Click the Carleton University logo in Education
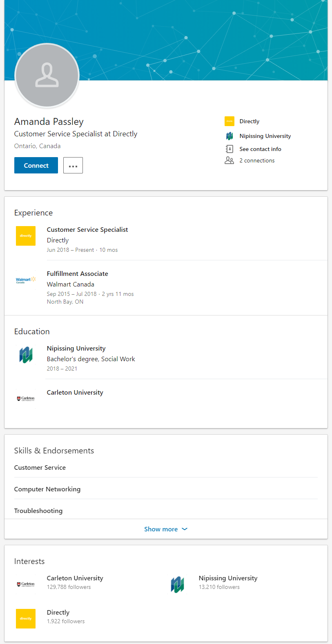This screenshot has height=644, width=332. click(26, 399)
